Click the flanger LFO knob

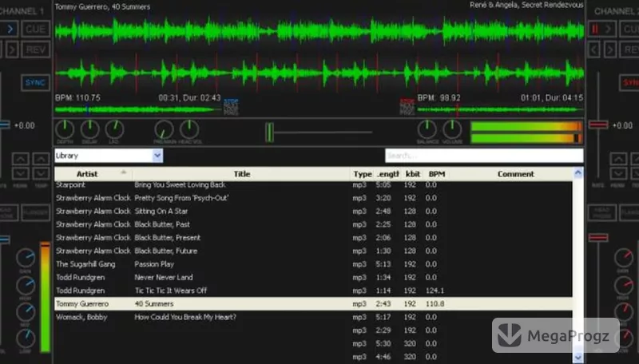(x=114, y=129)
